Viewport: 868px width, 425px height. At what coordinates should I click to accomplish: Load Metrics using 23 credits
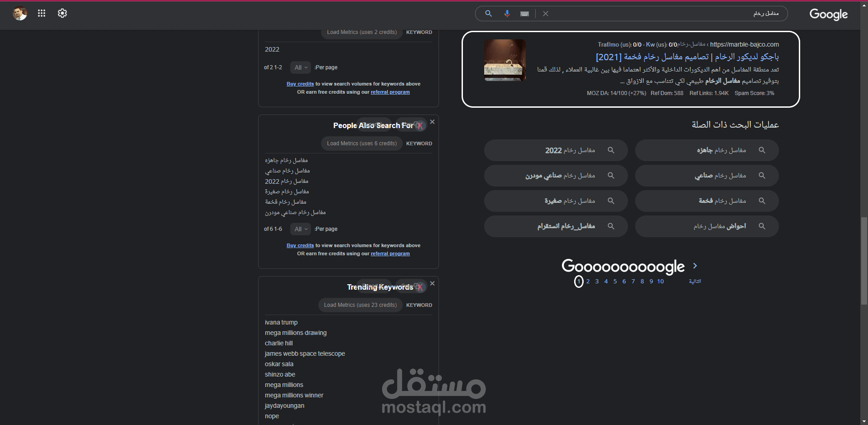[360, 305]
